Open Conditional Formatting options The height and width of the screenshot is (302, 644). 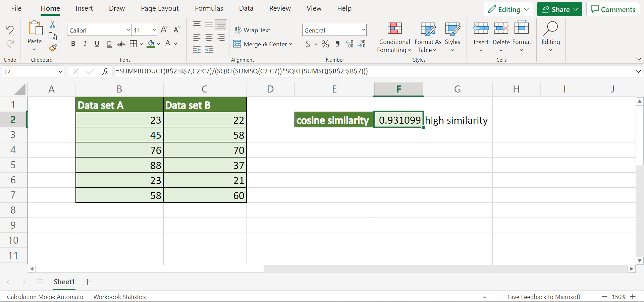pyautogui.click(x=394, y=37)
